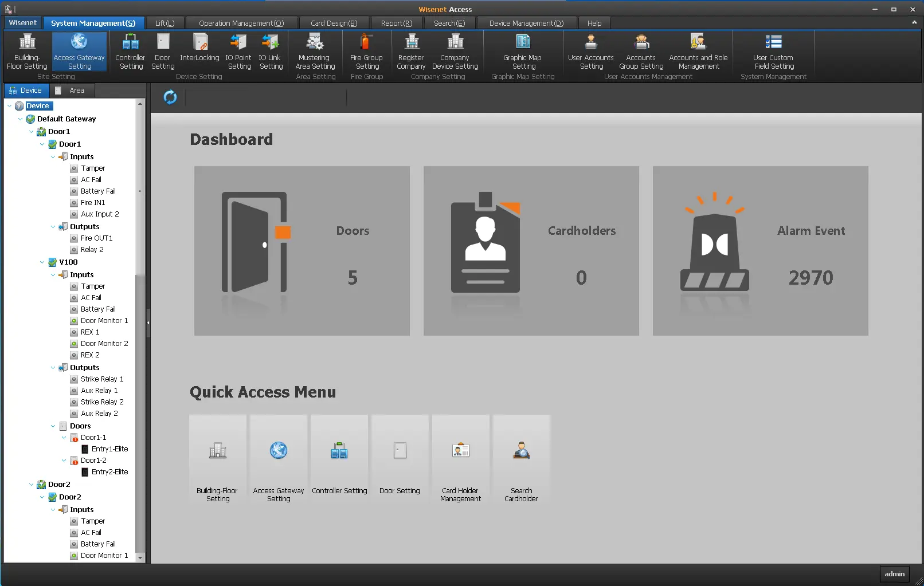Open IO Link Setting tool

tap(270, 51)
